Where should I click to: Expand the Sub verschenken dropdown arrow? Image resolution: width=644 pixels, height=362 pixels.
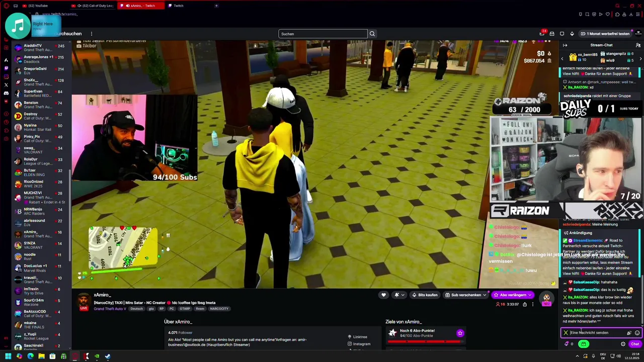click(x=485, y=295)
